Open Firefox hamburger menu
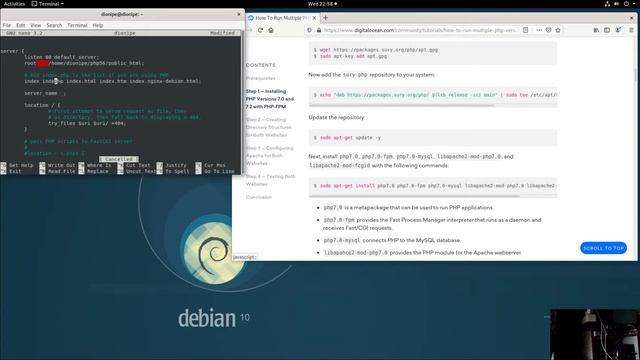Viewport: 640px width, 360px height. 631,30
